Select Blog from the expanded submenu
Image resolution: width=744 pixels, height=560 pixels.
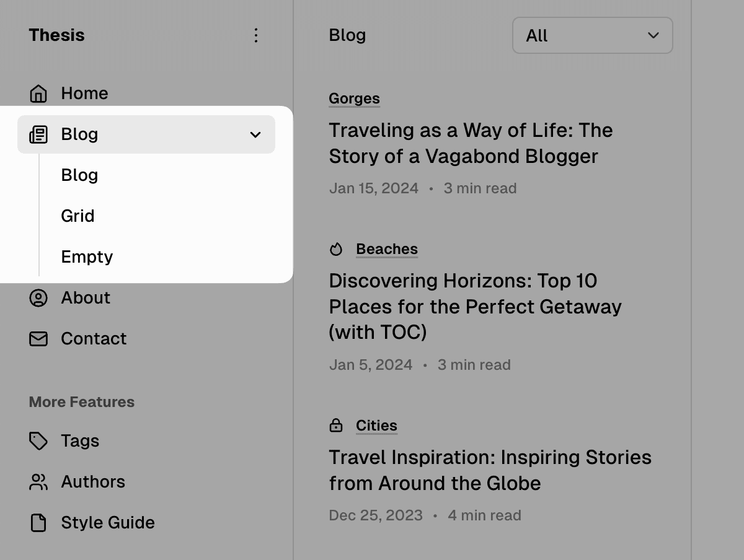click(x=79, y=175)
